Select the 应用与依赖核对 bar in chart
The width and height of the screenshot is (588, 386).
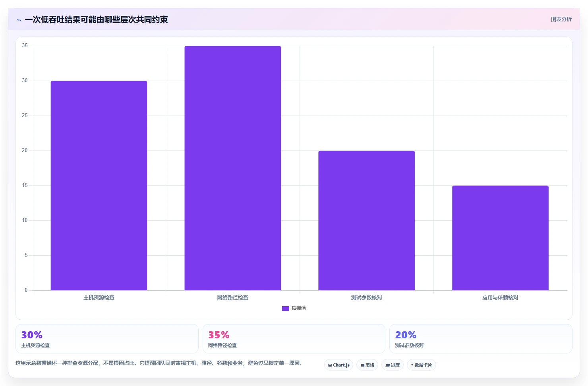(x=500, y=238)
